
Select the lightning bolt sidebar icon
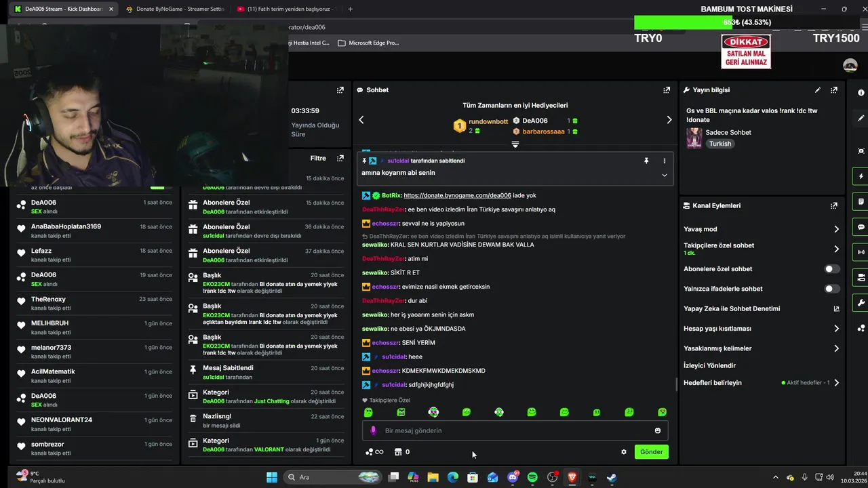pyautogui.click(x=861, y=176)
